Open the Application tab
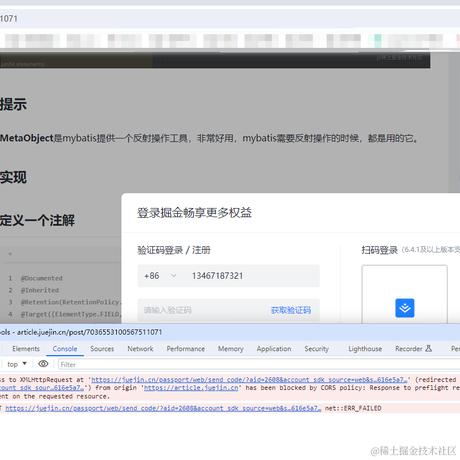 pos(274,349)
